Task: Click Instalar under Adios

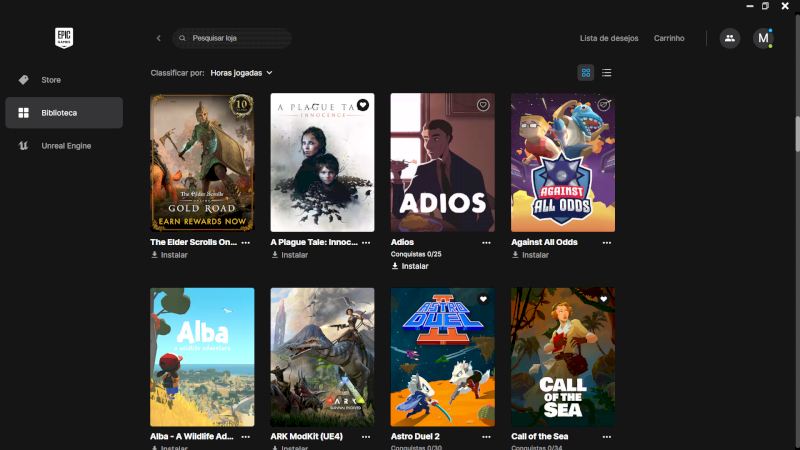Action: pos(410,266)
